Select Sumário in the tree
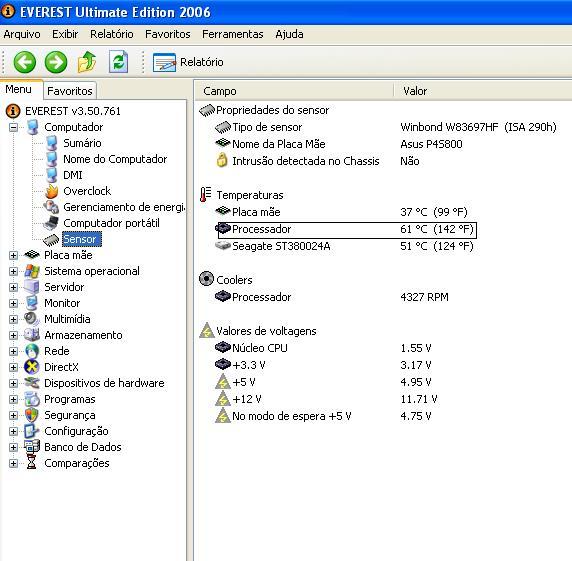The width and height of the screenshot is (572, 561). 82,143
